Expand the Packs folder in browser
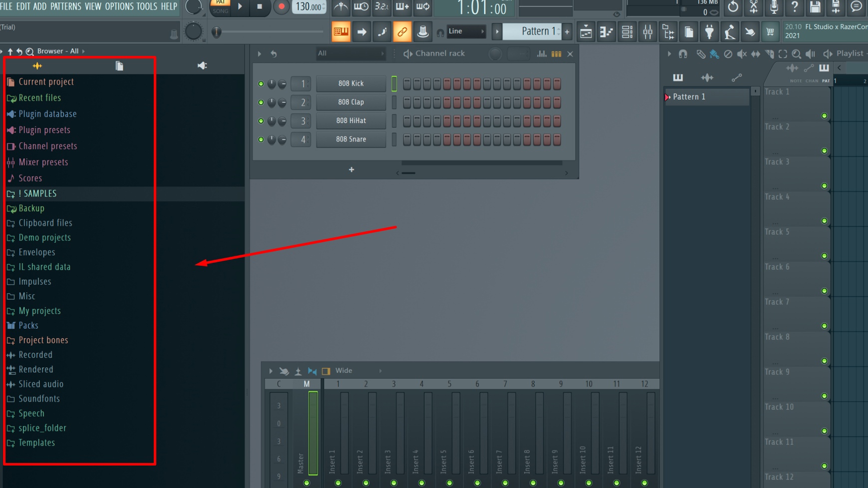 pos(28,326)
